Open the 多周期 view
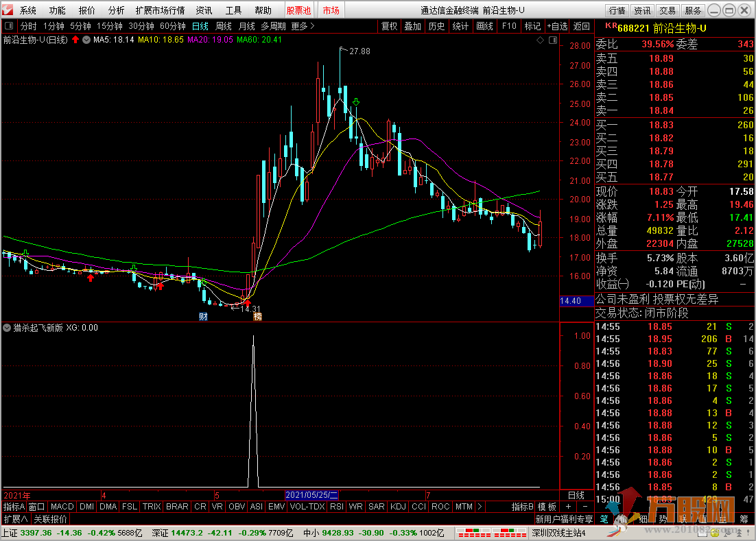 [273, 26]
